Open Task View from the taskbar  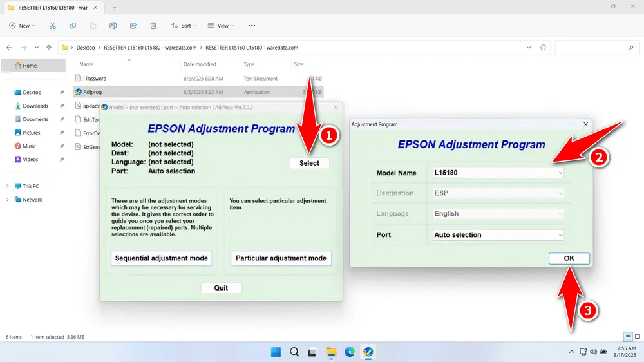coord(312,352)
